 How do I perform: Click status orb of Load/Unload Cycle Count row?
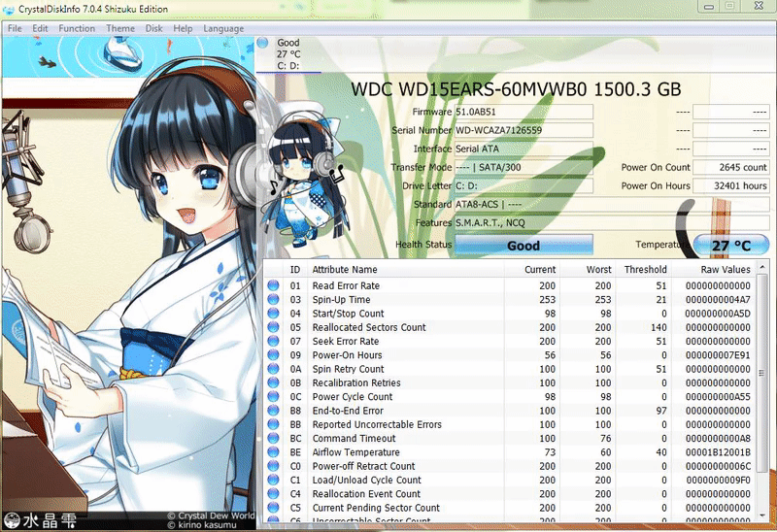pyautogui.click(x=273, y=480)
